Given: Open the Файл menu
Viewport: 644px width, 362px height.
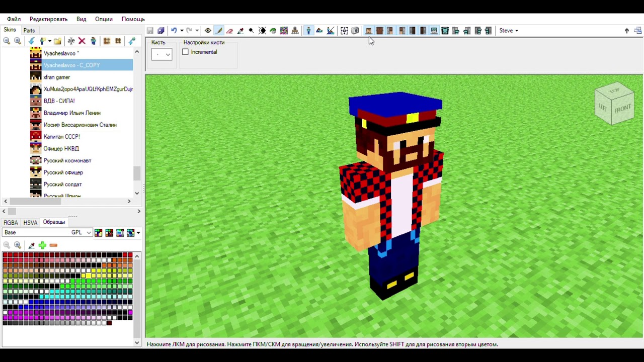Looking at the screenshot, I should click(14, 19).
